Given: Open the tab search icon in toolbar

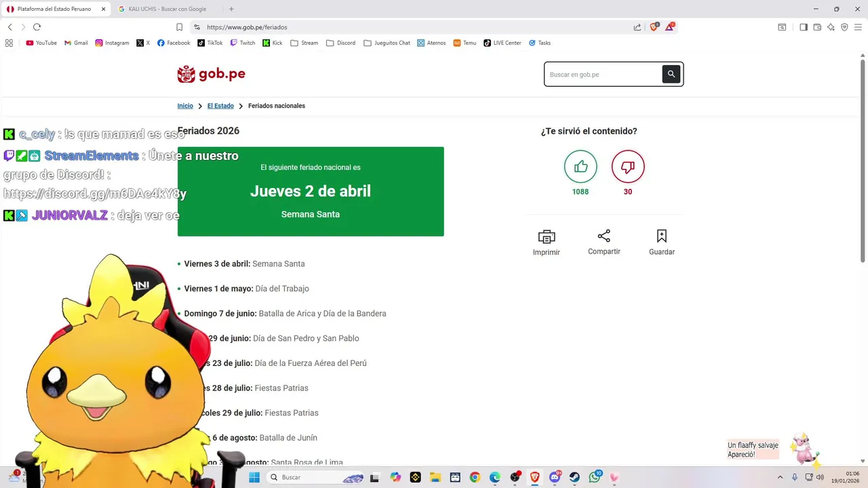Looking at the screenshot, I should click(782, 27).
